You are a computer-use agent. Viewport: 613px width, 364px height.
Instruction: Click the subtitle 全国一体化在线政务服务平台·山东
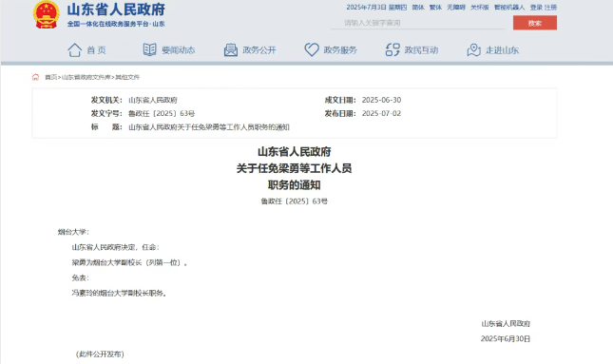point(116,24)
